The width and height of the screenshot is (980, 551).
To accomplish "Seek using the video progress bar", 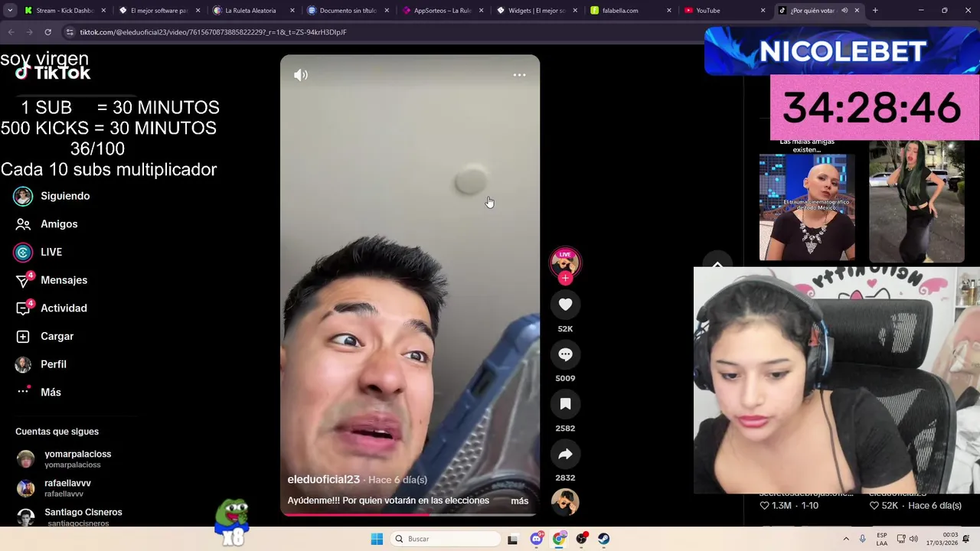I will (x=410, y=514).
